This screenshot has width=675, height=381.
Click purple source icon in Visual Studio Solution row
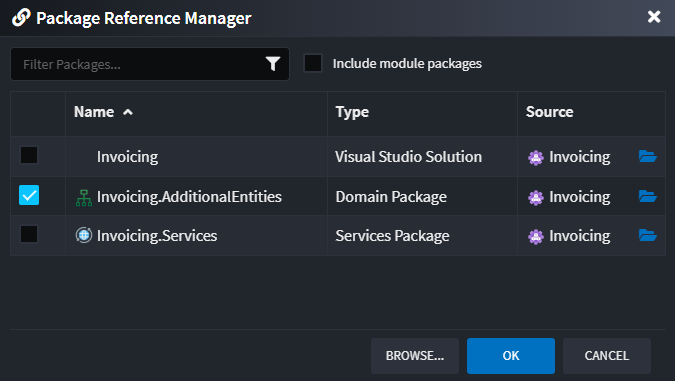pos(536,158)
